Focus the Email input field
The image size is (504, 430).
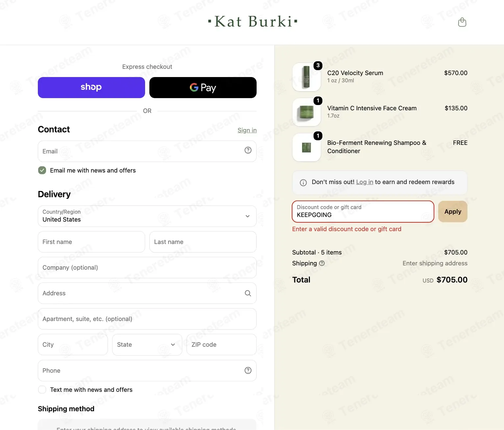147,151
